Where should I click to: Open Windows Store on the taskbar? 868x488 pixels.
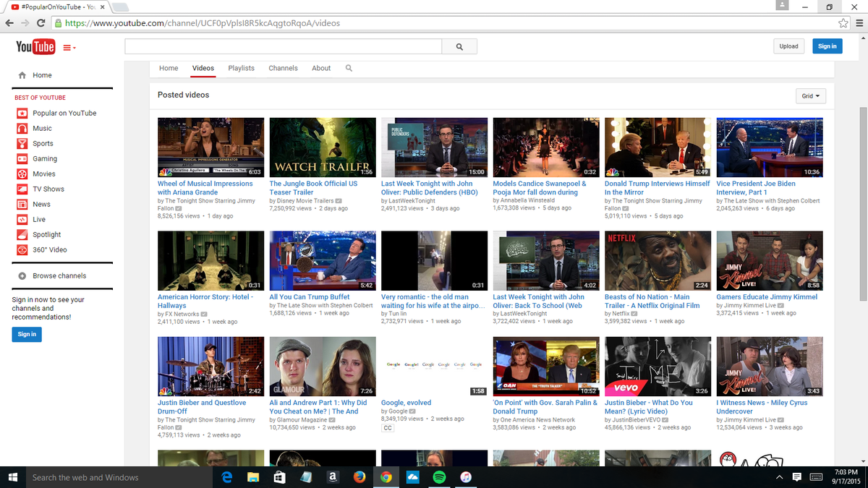[x=280, y=477]
